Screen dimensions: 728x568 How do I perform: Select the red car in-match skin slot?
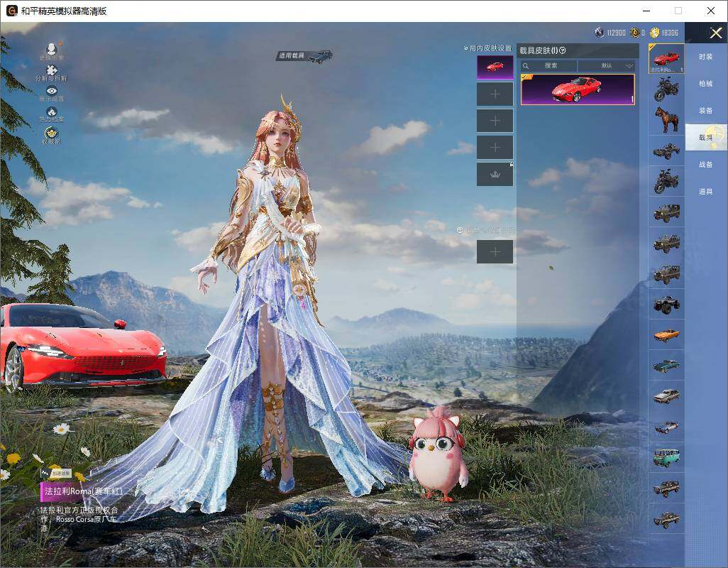[x=495, y=67]
